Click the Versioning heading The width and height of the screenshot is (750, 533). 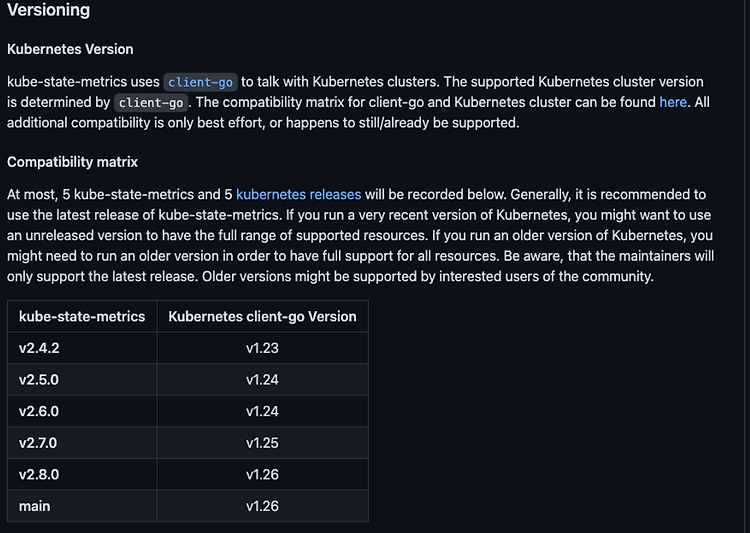coord(48,10)
